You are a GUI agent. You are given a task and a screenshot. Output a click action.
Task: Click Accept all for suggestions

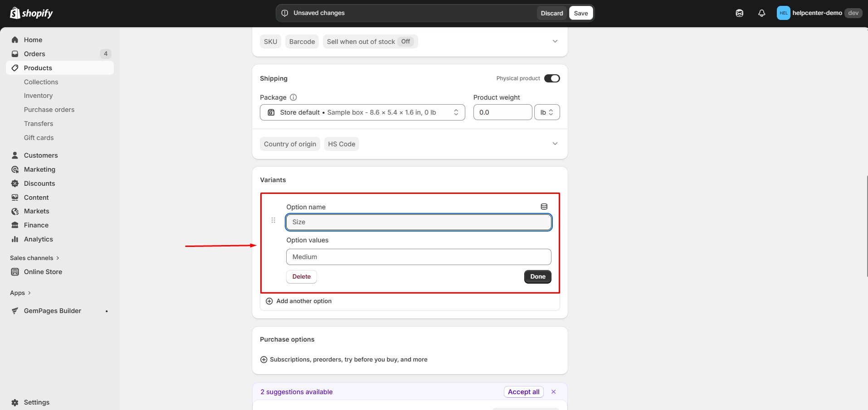click(523, 391)
